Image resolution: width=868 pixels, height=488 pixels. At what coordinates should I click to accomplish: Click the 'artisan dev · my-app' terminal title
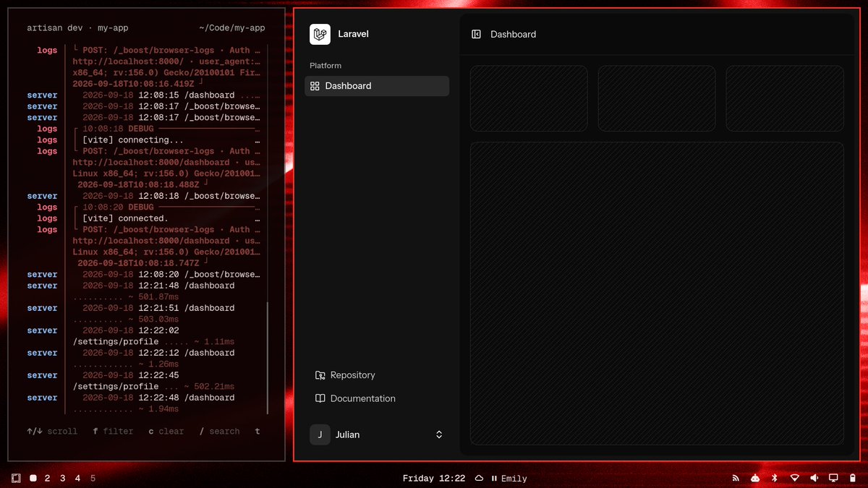coord(77,28)
